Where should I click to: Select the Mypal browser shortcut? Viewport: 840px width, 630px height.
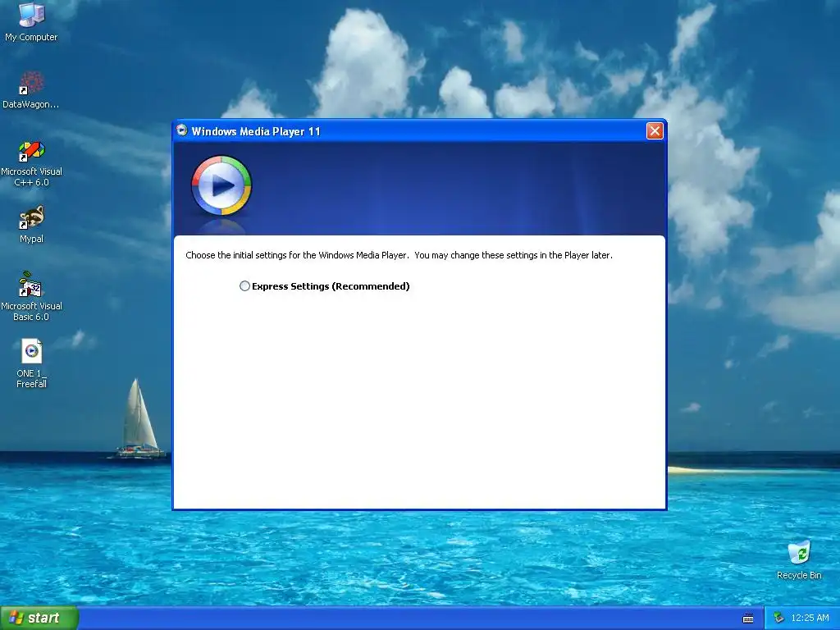[31, 225]
